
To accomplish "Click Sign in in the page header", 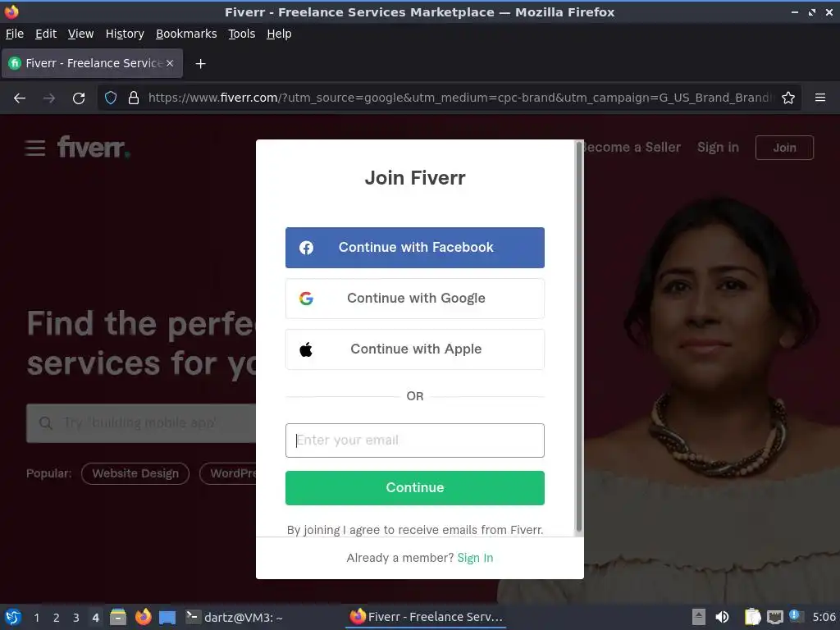I will pyautogui.click(x=718, y=148).
